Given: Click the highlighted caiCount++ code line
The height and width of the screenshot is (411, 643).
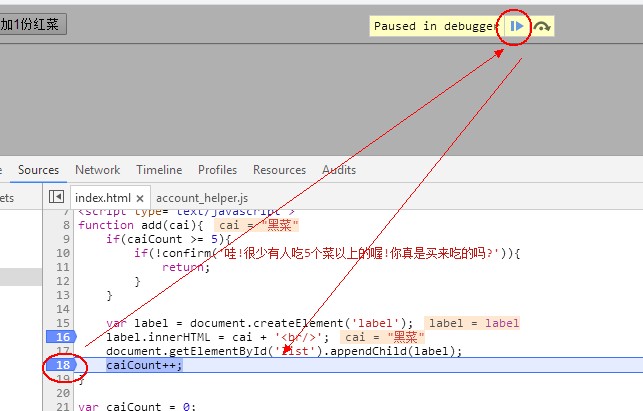Looking at the screenshot, I should click(145, 366).
